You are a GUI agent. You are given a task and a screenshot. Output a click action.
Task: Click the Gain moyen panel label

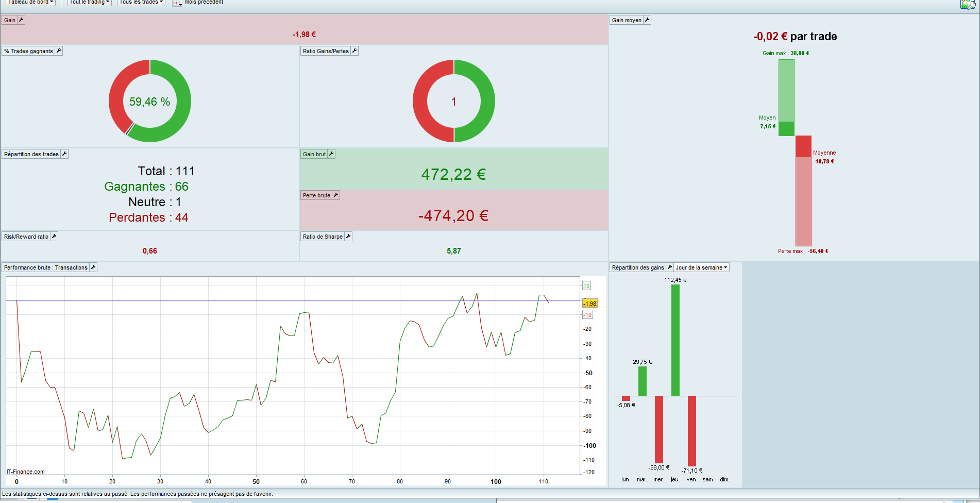(627, 20)
